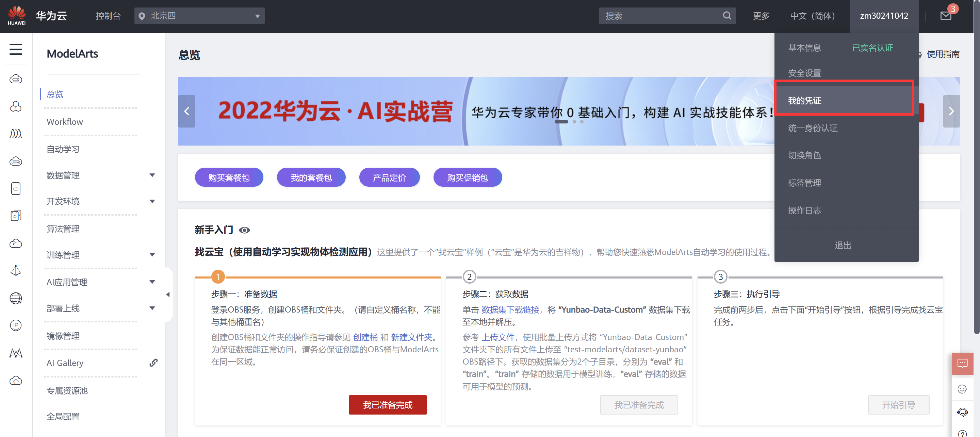Click the smiley face feedback icon

tap(962, 389)
